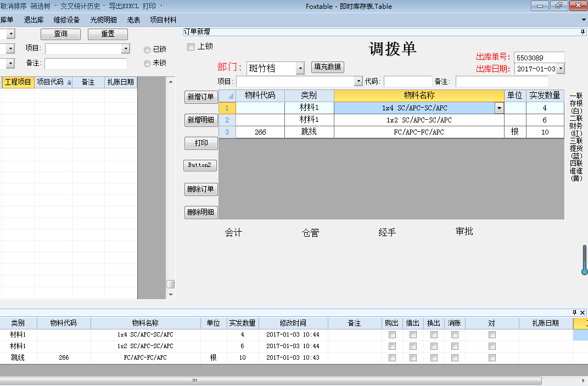
Task: Click the pin icon of the bottom panel
Action: point(575,312)
